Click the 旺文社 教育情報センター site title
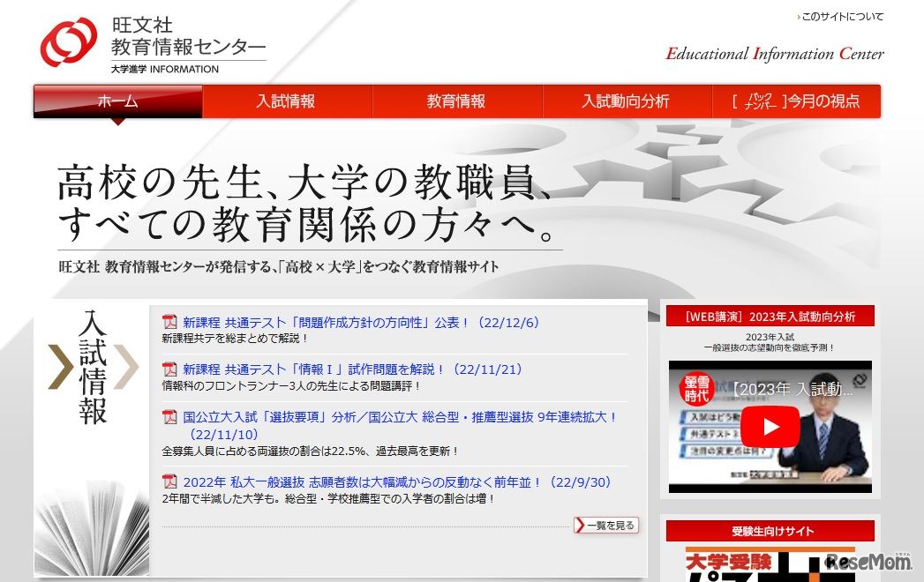The image size is (924, 582). [188, 36]
